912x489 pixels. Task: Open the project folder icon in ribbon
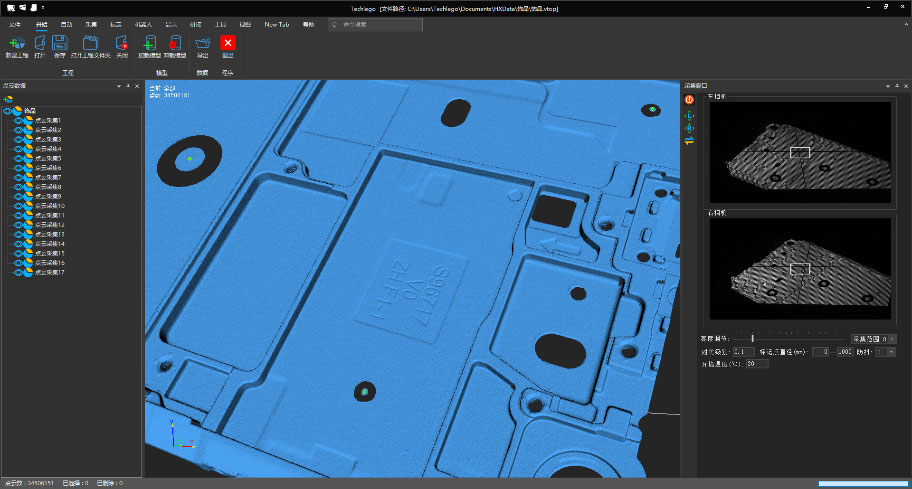point(89,44)
